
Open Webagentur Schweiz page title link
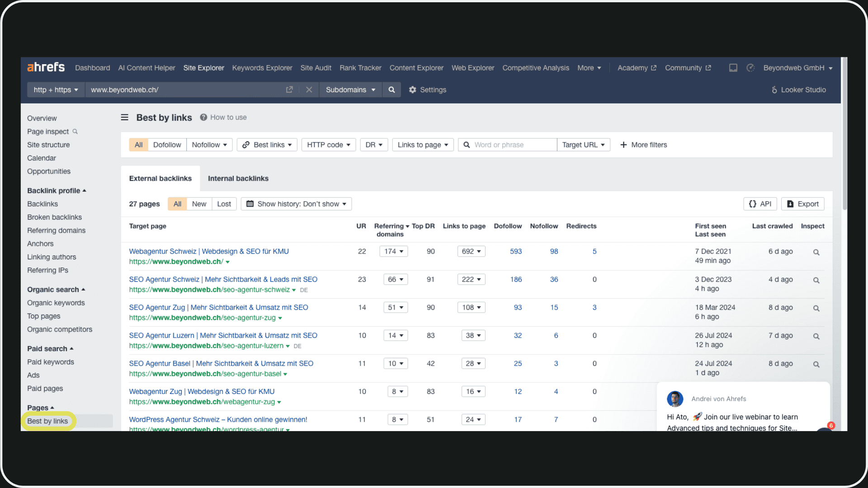(x=209, y=251)
